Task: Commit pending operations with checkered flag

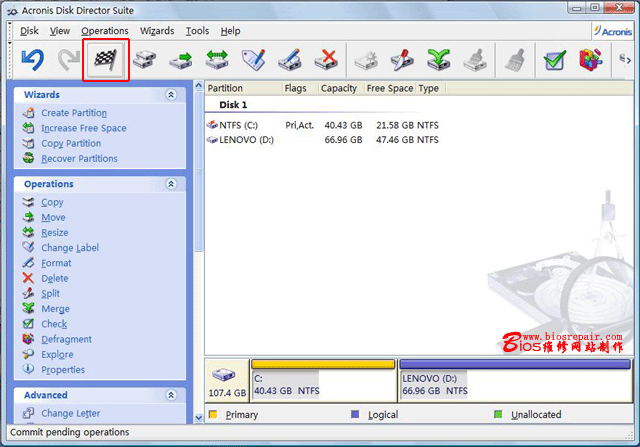Action: tap(106, 60)
